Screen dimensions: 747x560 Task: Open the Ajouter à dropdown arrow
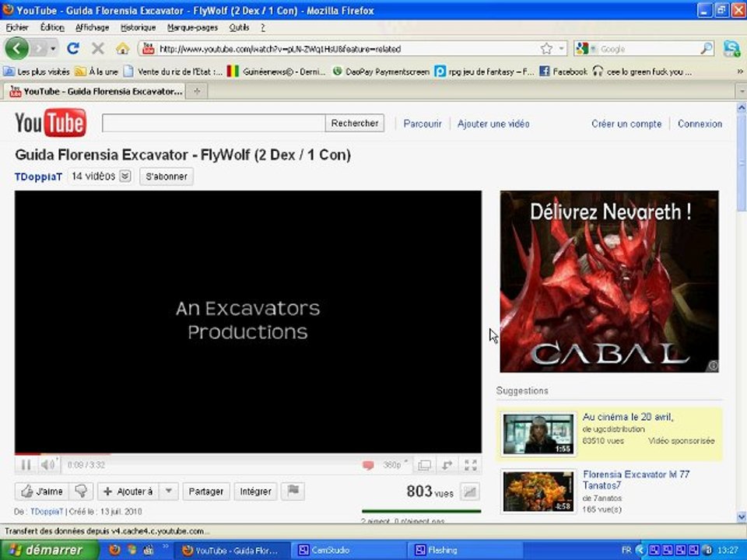(x=169, y=492)
